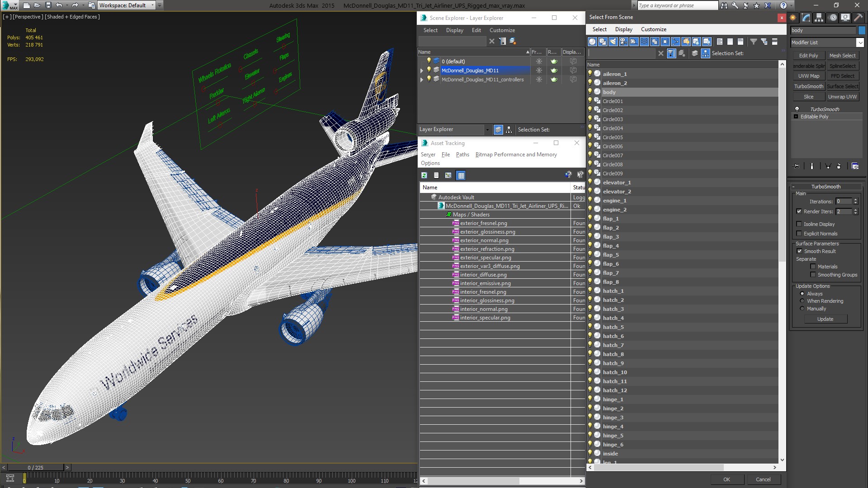The width and height of the screenshot is (868, 488).
Task: Open Server menu in Asset Tracking
Action: 428,155
